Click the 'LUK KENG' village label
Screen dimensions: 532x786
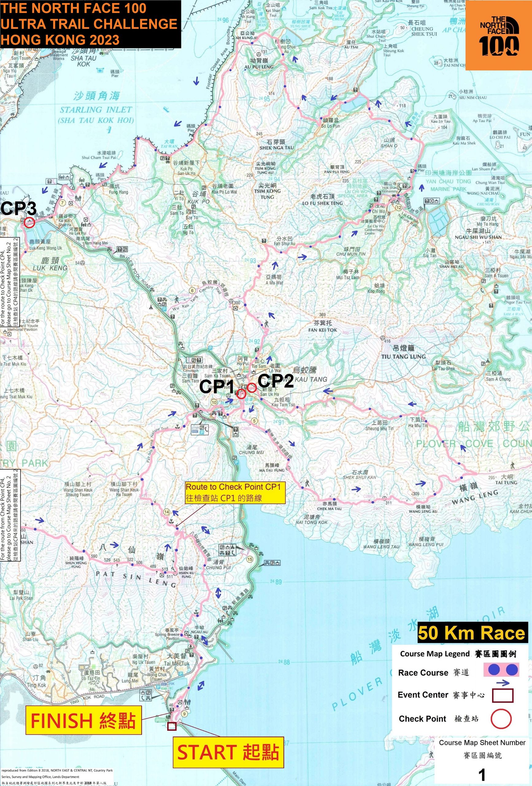click(x=50, y=268)
